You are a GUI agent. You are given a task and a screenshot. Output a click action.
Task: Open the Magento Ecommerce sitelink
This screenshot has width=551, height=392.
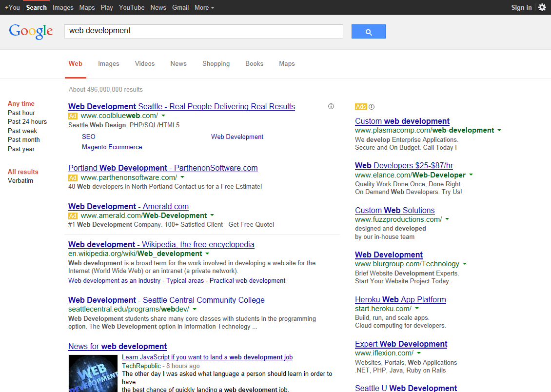click(x=112, y=147)
